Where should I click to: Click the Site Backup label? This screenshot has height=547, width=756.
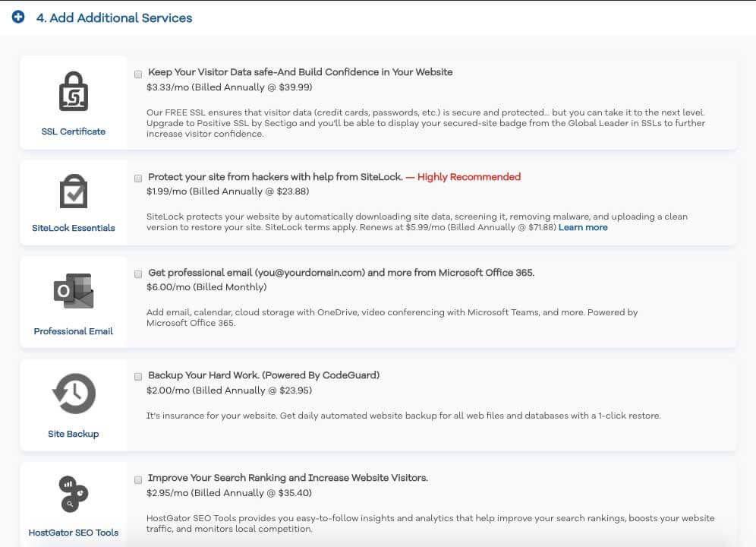click(x=74, y=434)
